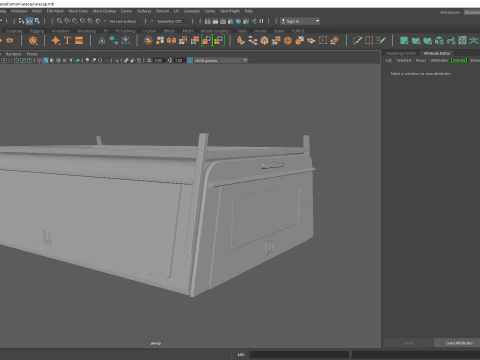Switch to the Animation shelf tab
The image size is (480, 360).
tap(61, 31)
